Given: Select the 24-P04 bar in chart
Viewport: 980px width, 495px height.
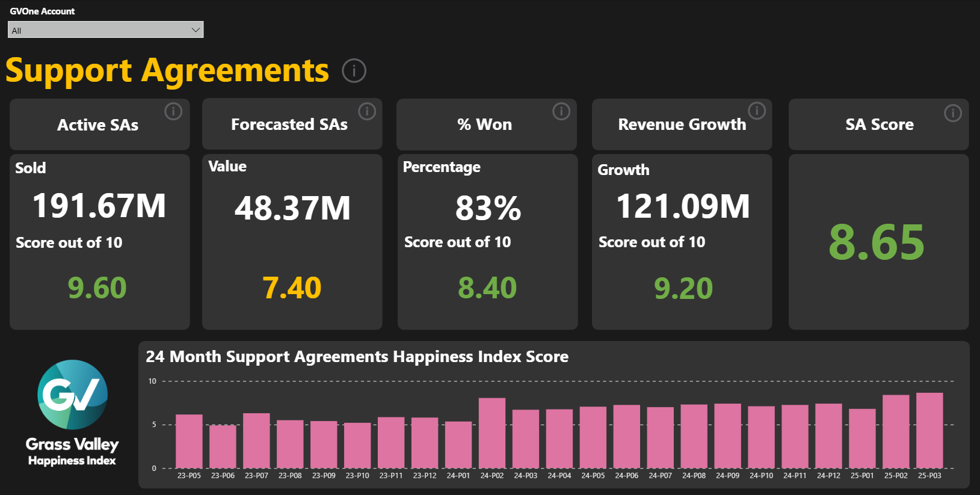Looking at the screenshot, I should pos(559,439).
